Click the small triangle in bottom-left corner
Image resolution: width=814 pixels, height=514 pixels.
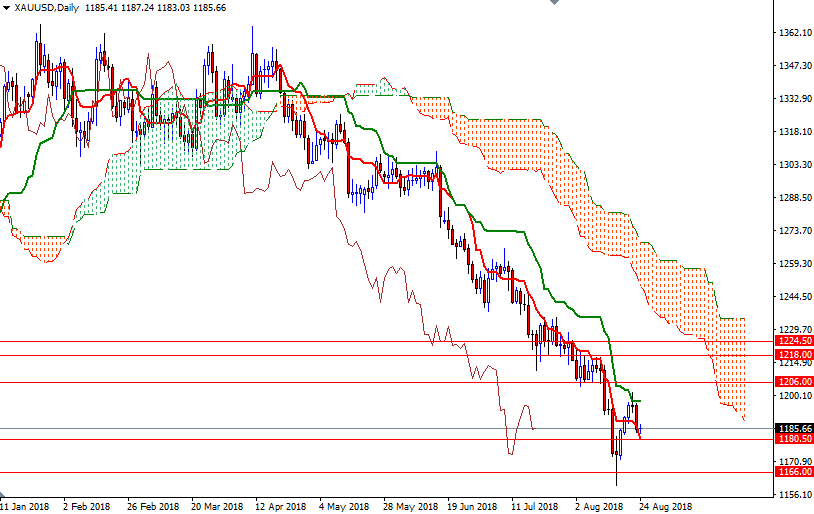4,496
